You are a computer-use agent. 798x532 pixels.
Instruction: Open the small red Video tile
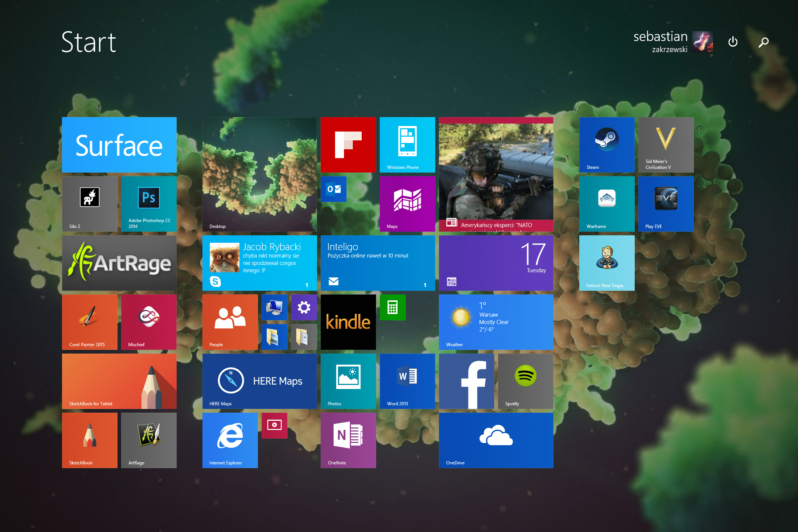[274, 426]
